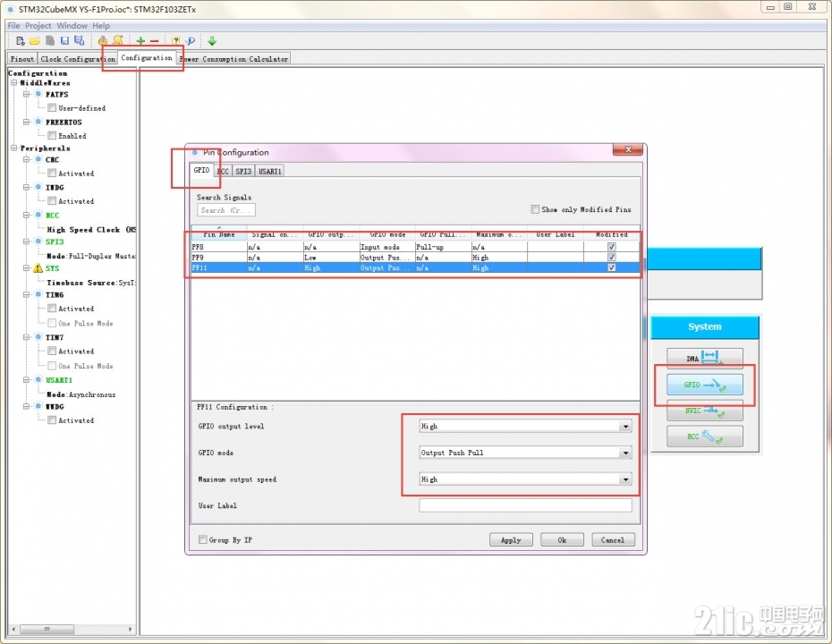Open the Help question mark icon
The height and width of the screenshot is (644, 832).
175,41
